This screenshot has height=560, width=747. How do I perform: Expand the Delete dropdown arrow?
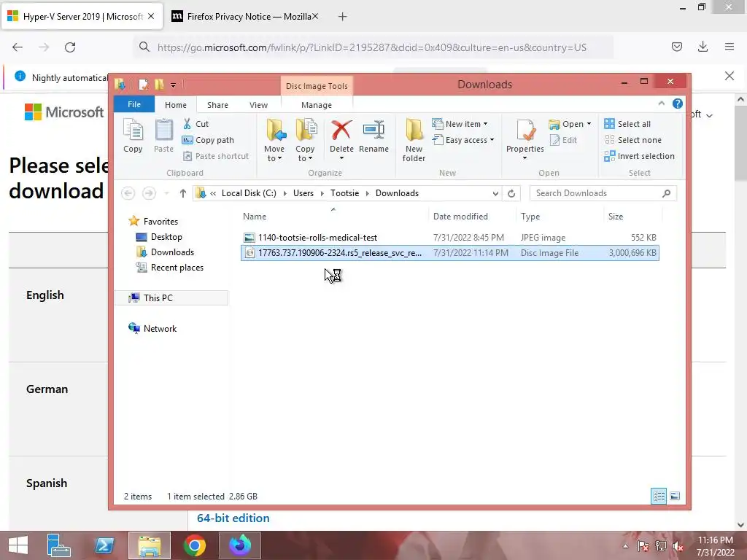pos(341,158)
